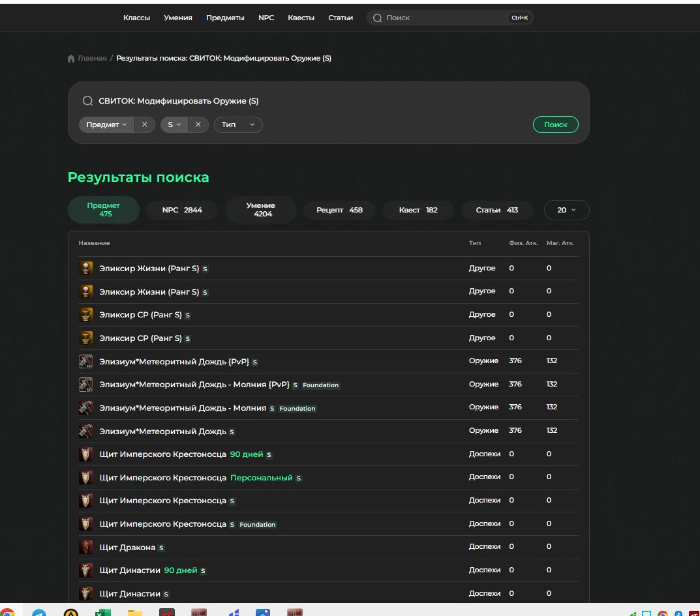Switch to the NPC 2844 results tab
700x616 pixels.
tap(182, 210)
